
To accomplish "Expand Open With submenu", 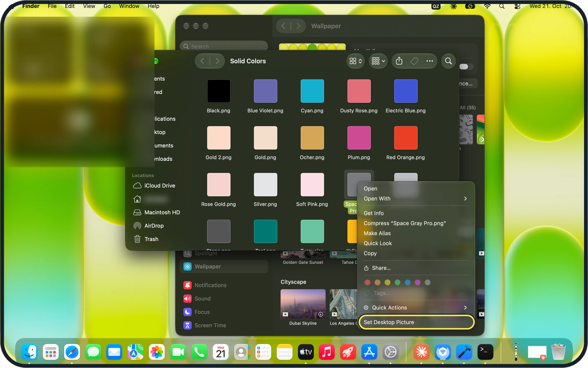I will 416,199.
